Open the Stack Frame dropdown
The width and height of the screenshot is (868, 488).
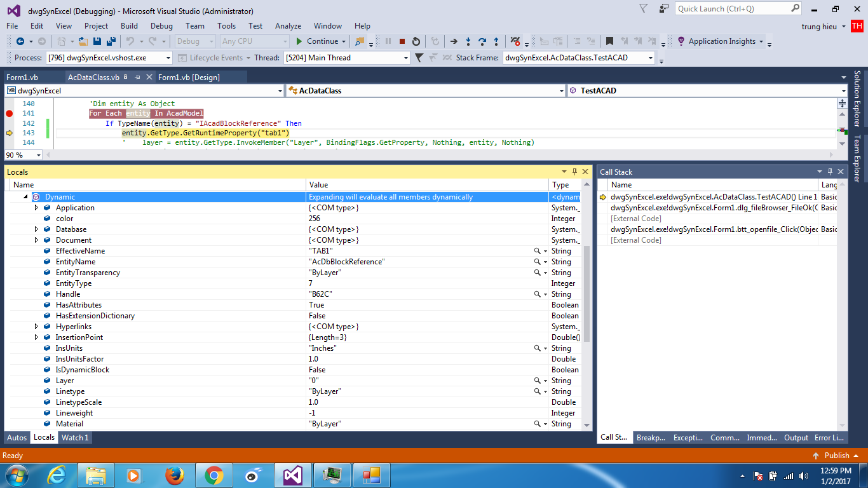pyautogui.click(x=651, y=58)
